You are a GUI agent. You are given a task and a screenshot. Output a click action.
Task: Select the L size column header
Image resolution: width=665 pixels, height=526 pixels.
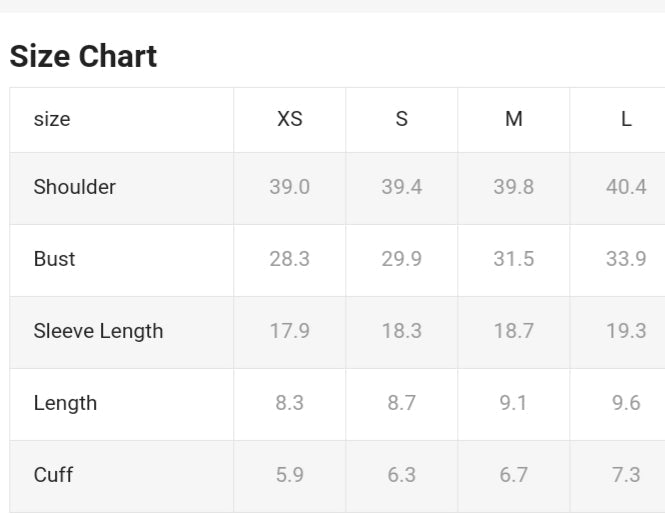[x=626, y=119]
